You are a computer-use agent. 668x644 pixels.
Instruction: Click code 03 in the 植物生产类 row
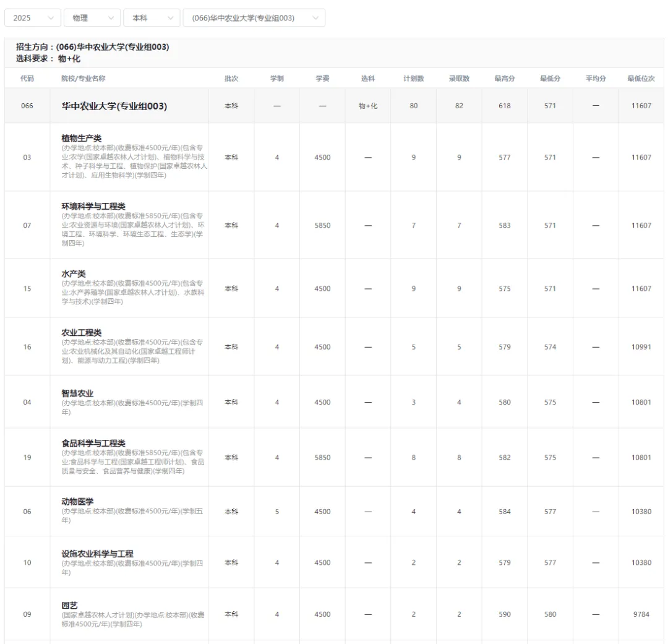click(27, 157)
